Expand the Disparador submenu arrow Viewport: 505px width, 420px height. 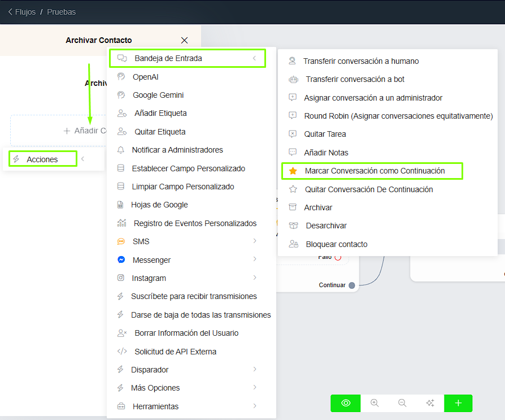[x=255, y=370]
